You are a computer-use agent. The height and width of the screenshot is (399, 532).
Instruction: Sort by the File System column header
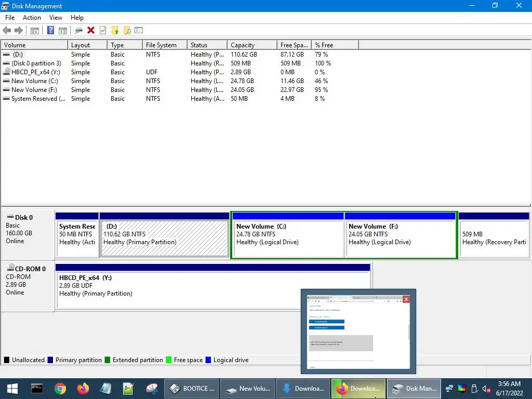(165, 45)
